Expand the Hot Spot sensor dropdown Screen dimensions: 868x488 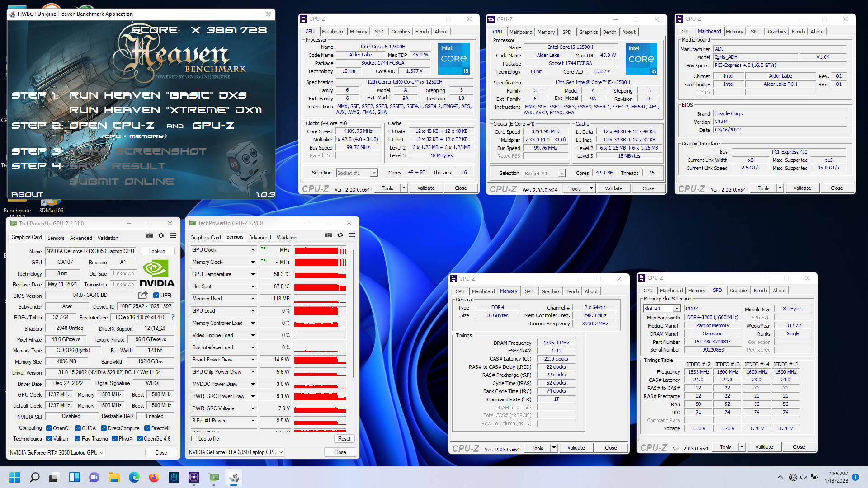253,286
